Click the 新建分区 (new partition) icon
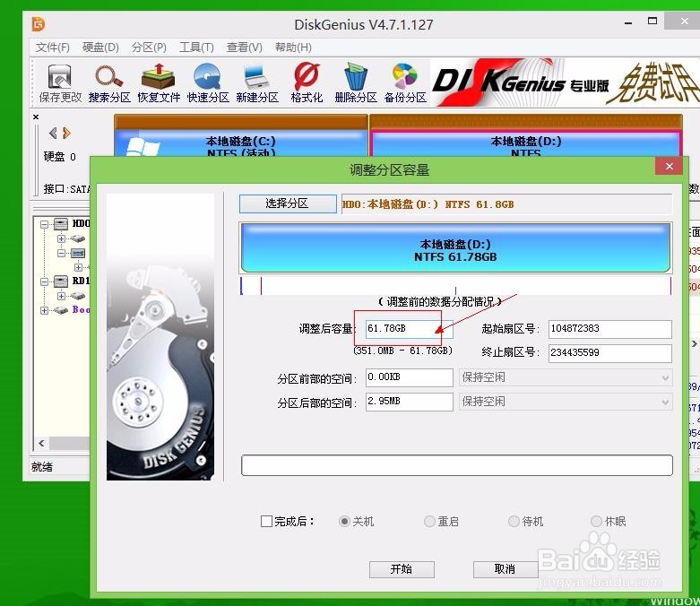Viewport: 700px width, 606px height. coord(257,82)
